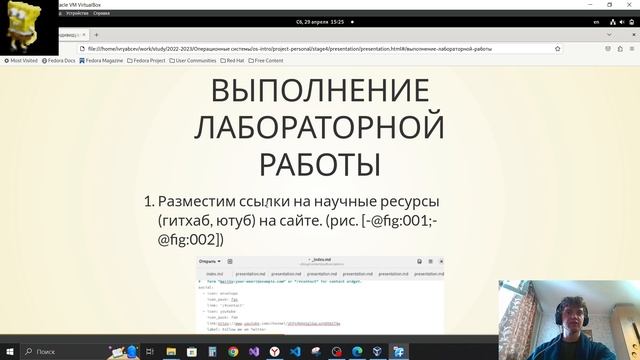Open Calculator from the taskbar
This screenshot has height=360, width=640.
pyautogui.click(x=212, y=351)
